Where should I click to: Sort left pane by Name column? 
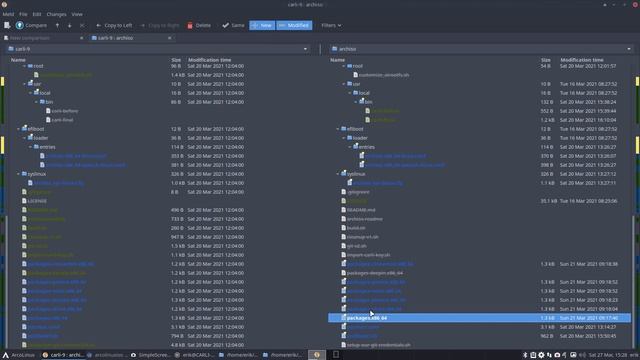[18, 60]
